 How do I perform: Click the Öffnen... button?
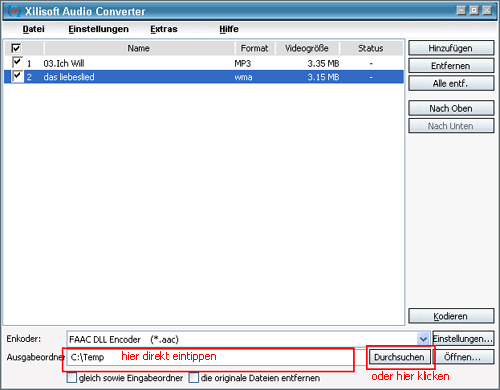(463, 357)
